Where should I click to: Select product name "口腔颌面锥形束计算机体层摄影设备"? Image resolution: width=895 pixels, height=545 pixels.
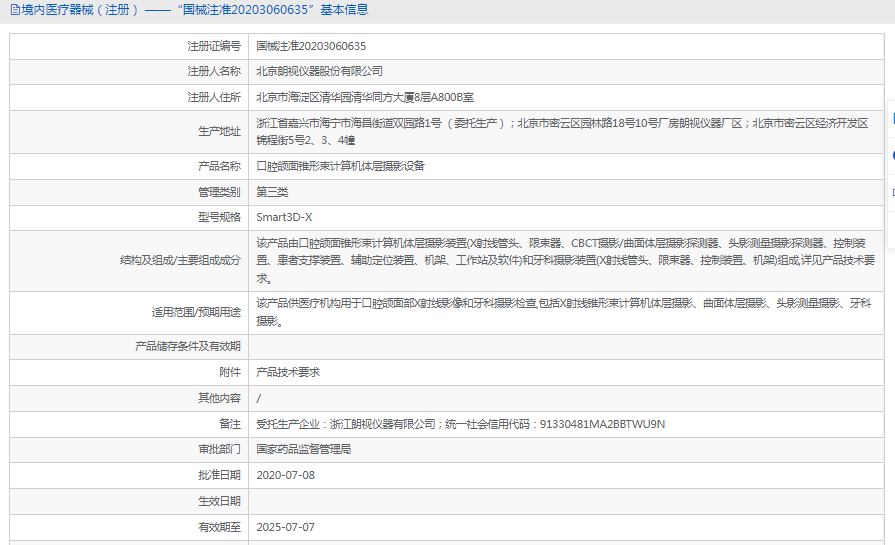pos(340,166)
